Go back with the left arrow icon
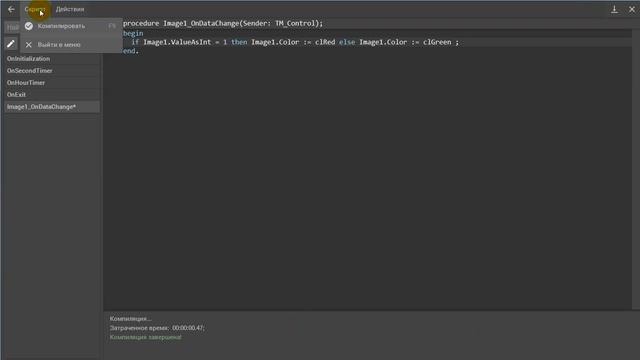 (x=11, y=9)
